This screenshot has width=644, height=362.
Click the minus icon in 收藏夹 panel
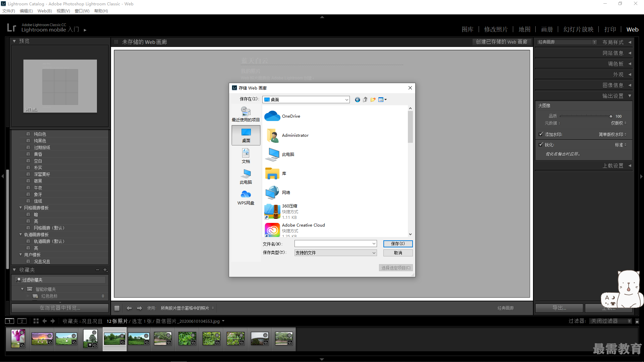click(98, 270)
